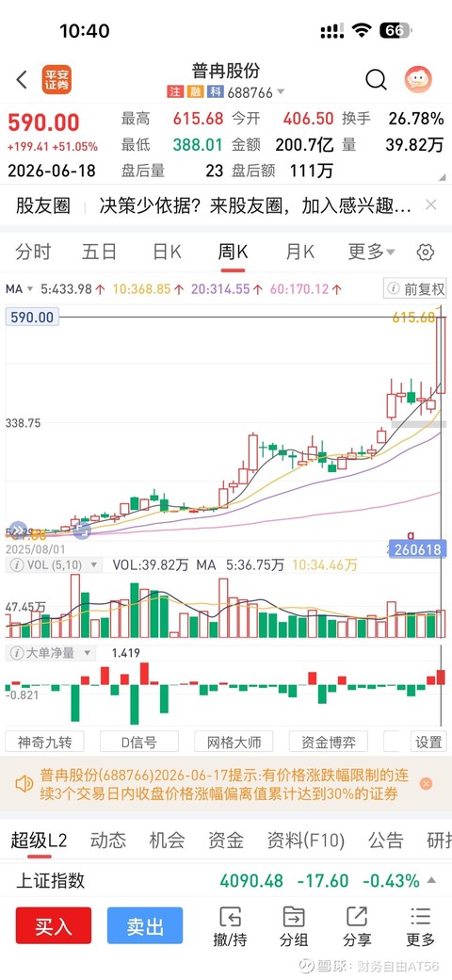
Task: Expand stock code 688766 dropdown arrow
Action: [281, 92]
